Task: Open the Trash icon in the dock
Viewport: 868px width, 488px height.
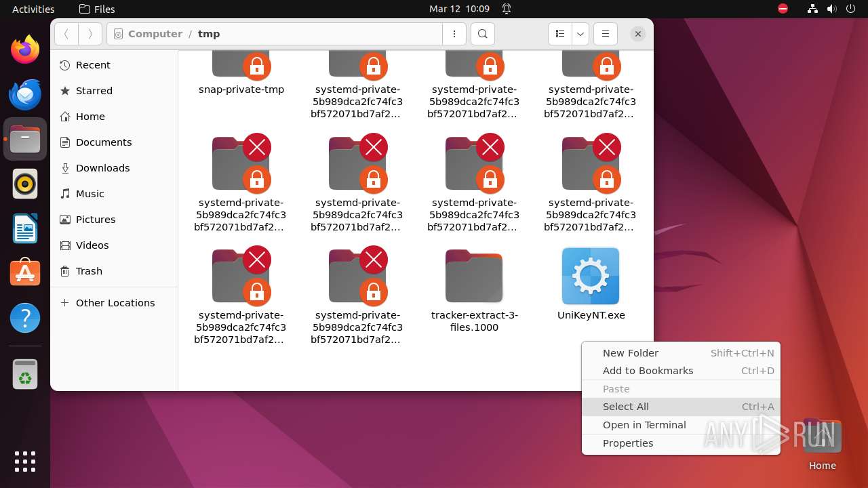Action: click(25, 374)
